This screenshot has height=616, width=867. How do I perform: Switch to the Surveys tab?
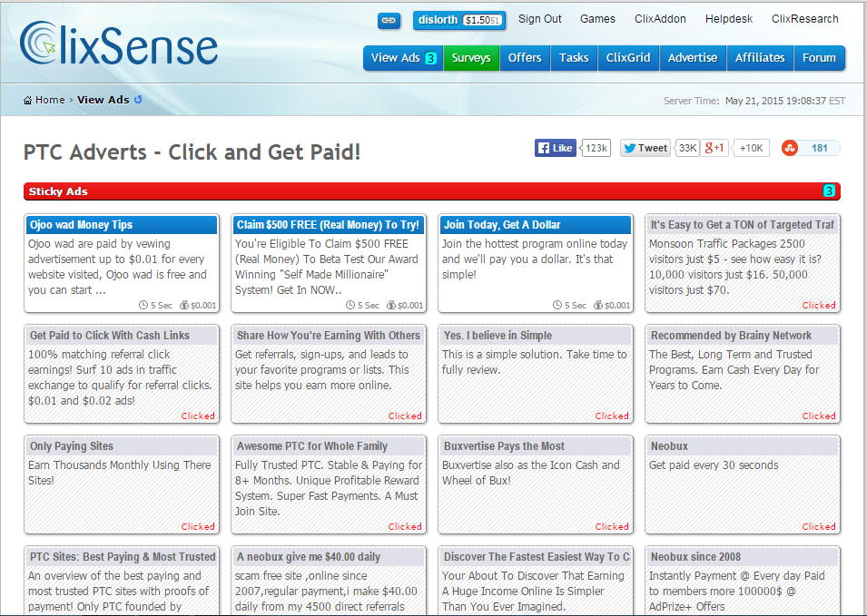471,57
